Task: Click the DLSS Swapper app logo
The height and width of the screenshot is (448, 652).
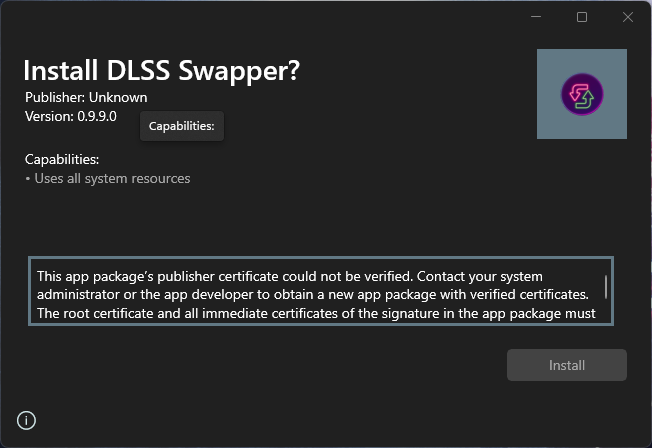Action: click(582, 94)
